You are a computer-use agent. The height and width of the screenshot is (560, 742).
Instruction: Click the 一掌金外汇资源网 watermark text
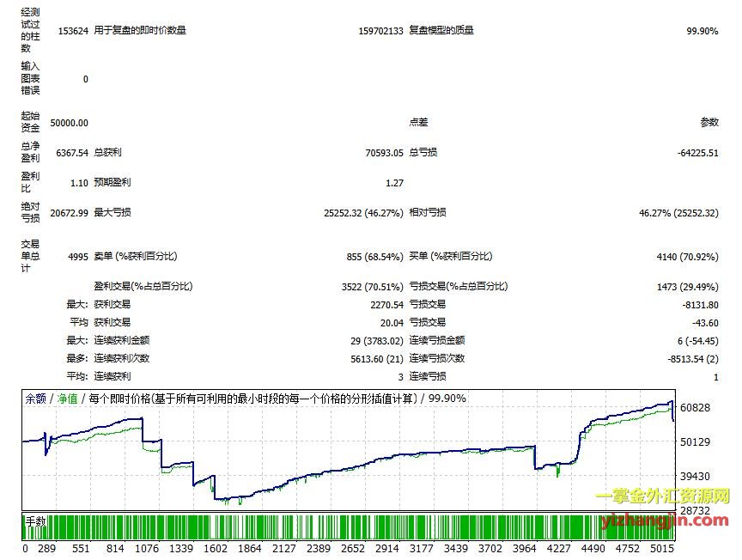tap(662, 498)
